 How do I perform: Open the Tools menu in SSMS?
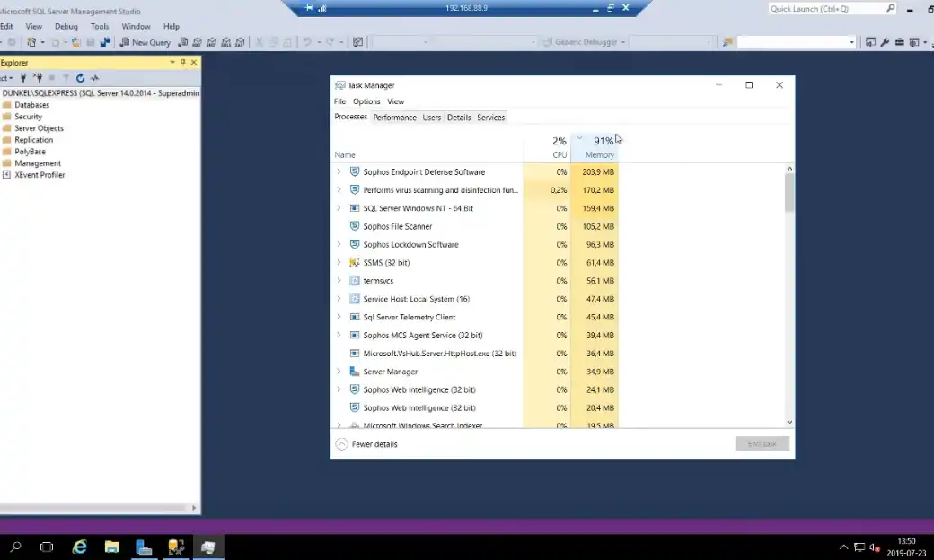100,26
